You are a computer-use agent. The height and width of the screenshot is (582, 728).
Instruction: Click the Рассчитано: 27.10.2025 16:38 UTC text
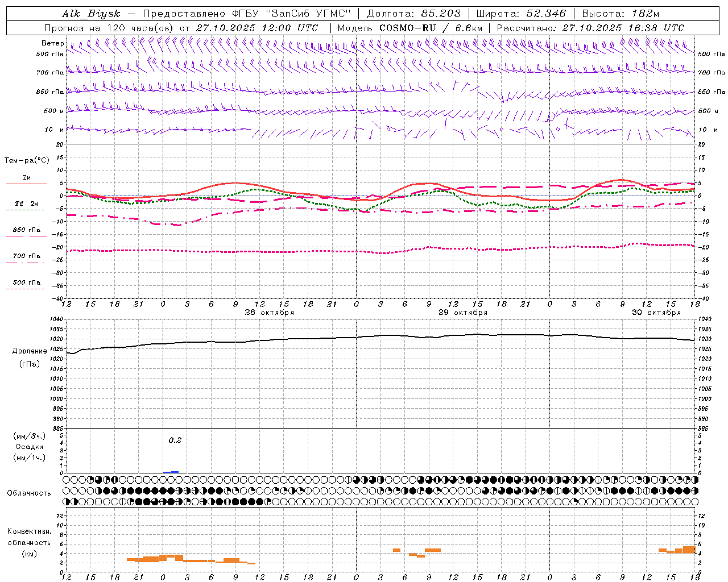(x=590, y=28)
